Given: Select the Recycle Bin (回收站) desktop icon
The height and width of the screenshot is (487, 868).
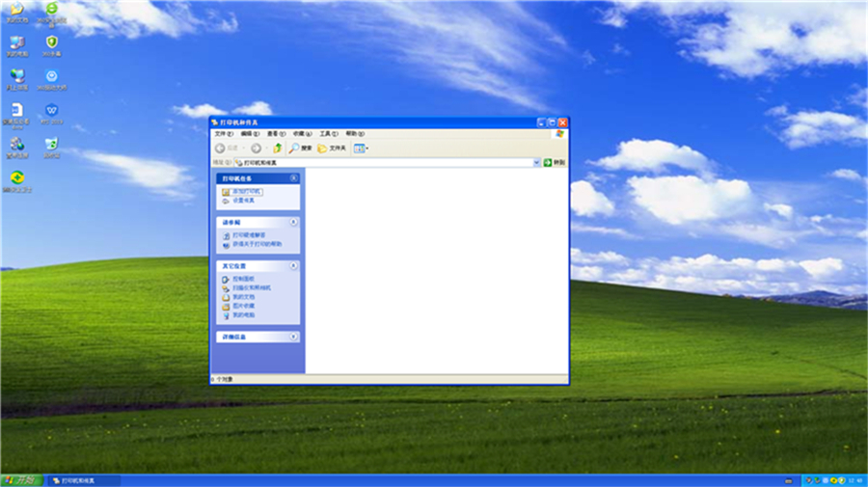Looking at the screenshot, I should 51,148.
